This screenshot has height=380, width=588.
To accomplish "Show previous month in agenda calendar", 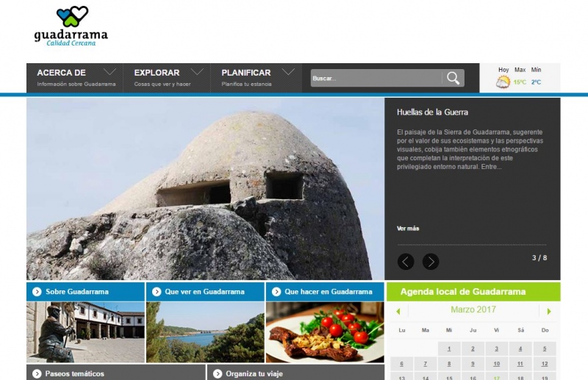I will [x=398, y=311].
